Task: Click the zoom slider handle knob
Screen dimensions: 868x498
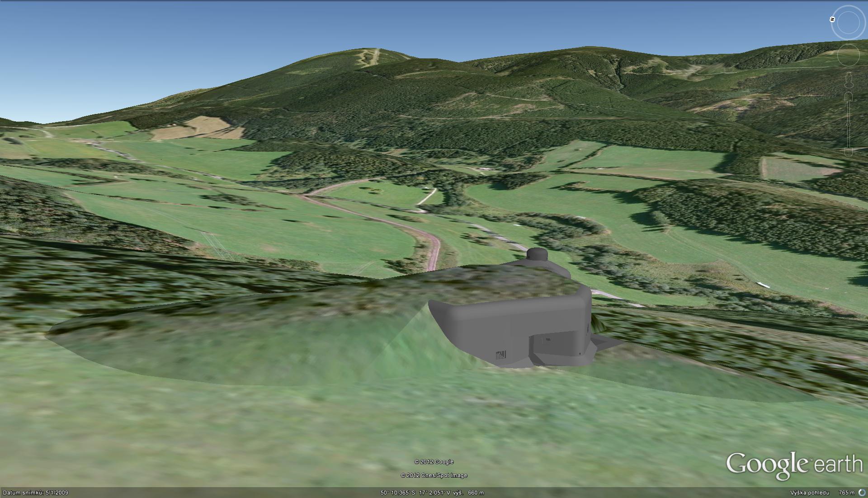Action: click(849, 124)
